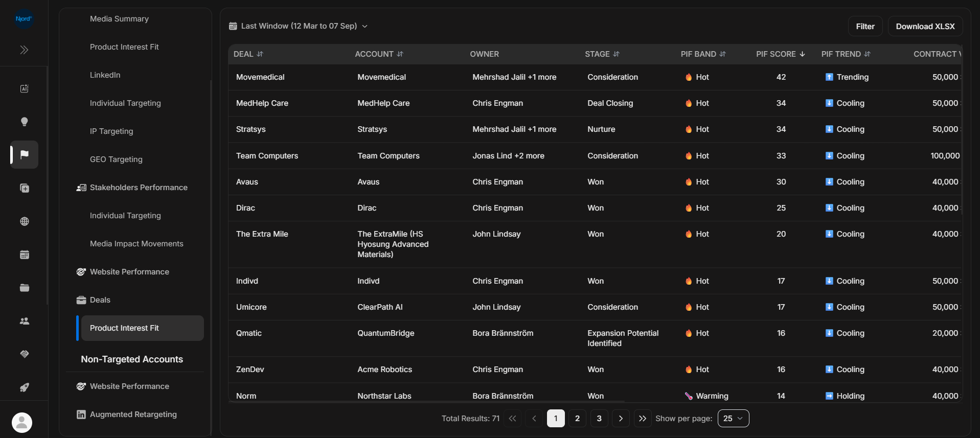This screenshot has height=438, width=980.
Task: Download the table as XLSX
Action: tap(925, 27)
